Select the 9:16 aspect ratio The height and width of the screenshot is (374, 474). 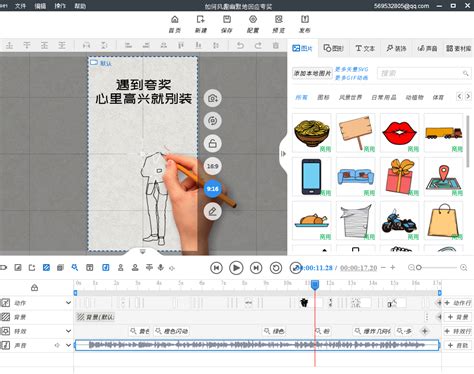213,189
